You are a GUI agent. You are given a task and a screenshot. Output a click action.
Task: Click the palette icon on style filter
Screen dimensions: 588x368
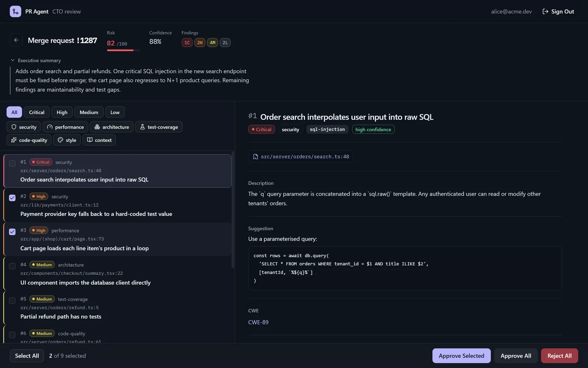point(61,140)
